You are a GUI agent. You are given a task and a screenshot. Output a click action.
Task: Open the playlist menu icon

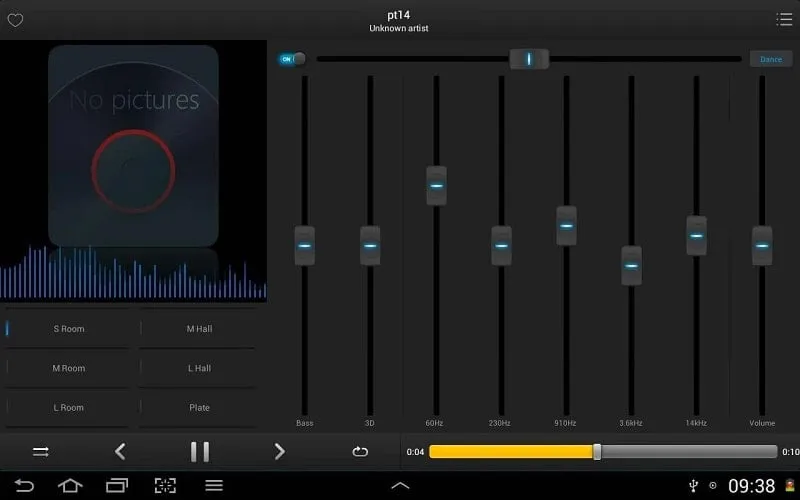tap(784, 19)
